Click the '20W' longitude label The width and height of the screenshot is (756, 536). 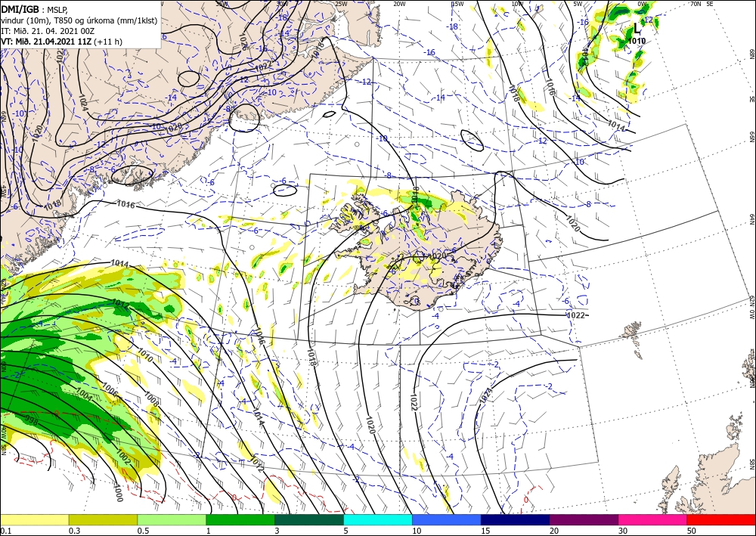[x=399, y=4]
